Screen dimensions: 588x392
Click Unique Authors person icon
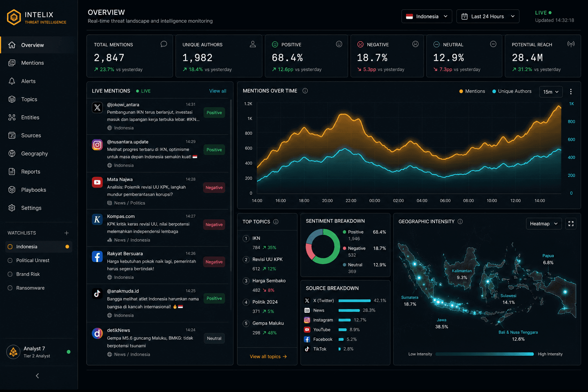tap(253, 44)
